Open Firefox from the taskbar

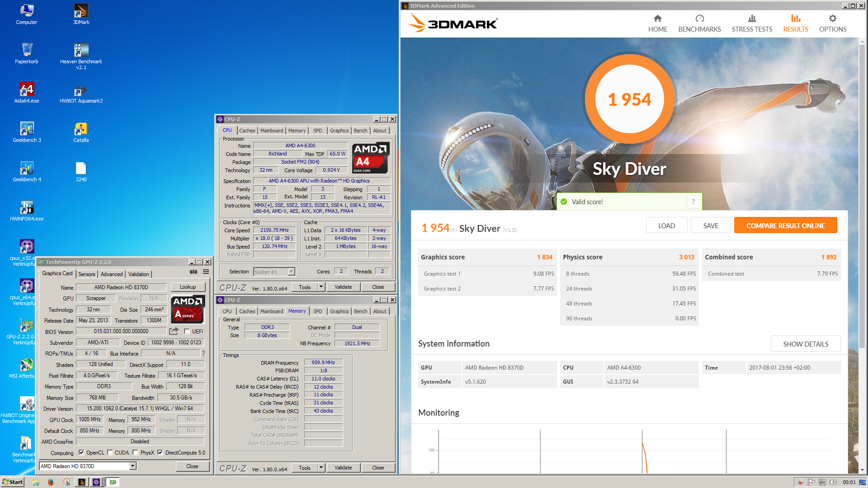(x=51, y=482)
